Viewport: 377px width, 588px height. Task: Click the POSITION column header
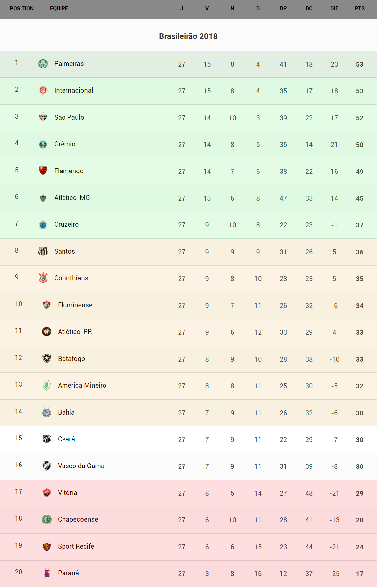tap(22, 9)
